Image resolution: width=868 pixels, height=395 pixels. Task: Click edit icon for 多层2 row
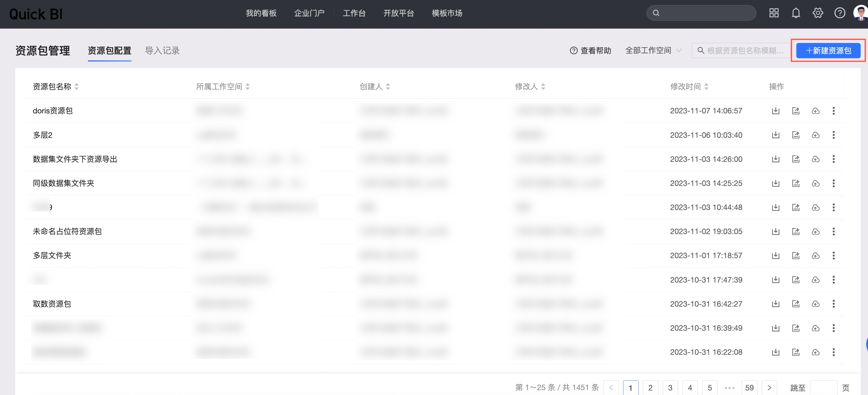tap(795, 135)
